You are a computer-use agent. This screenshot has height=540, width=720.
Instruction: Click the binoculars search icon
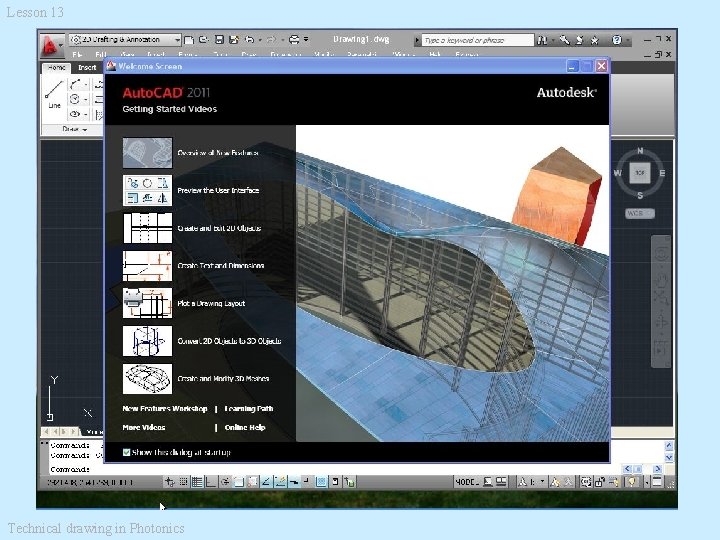[x=542, y=40]
